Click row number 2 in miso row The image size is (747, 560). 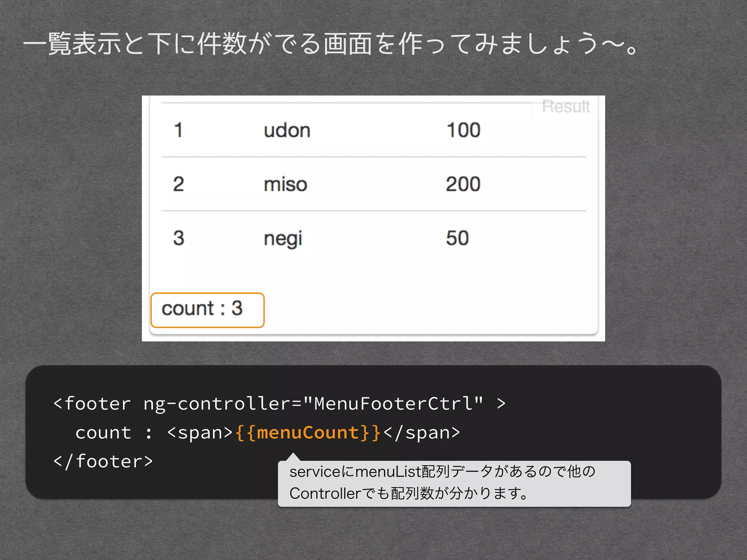pos(178,184)
